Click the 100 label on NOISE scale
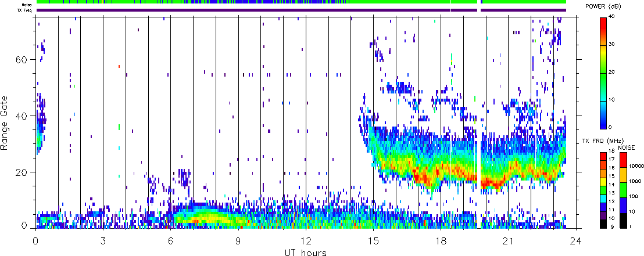644x256 pixels. [x=633, y=197]
